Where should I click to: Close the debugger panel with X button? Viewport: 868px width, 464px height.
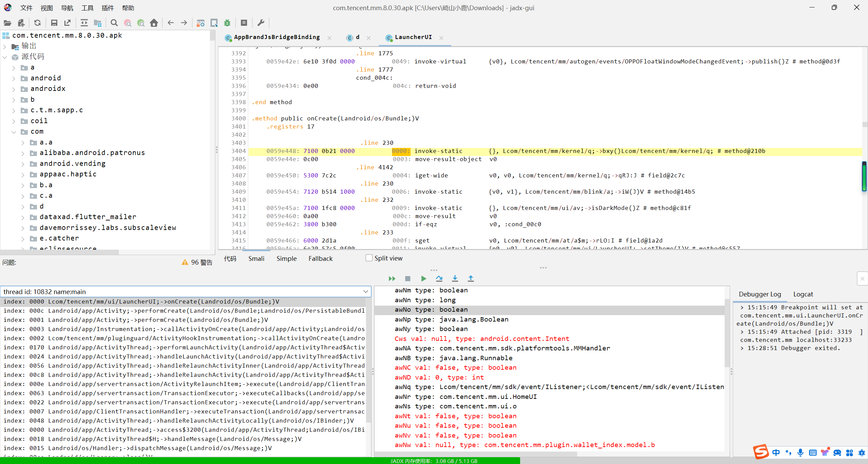(862, 279)
